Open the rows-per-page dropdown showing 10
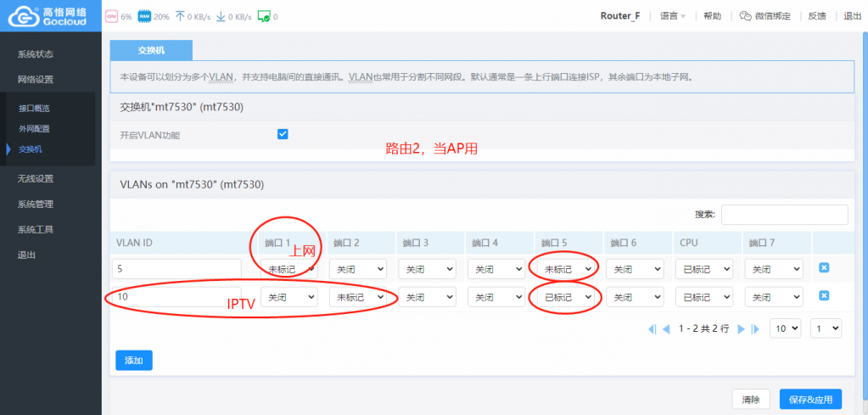The width and height of the screenshot is (868, 415). (x=786, y=328)
